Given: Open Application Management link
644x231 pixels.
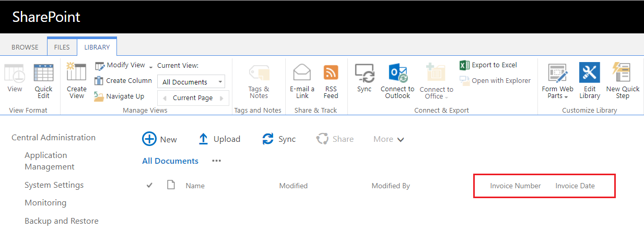Looking at the screenshot, I should click(50, 161).
